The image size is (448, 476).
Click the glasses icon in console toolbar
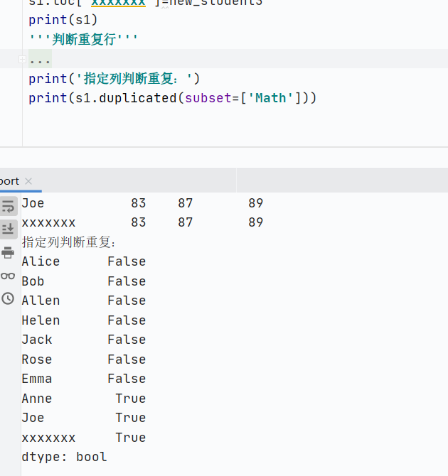coord(8,276)
